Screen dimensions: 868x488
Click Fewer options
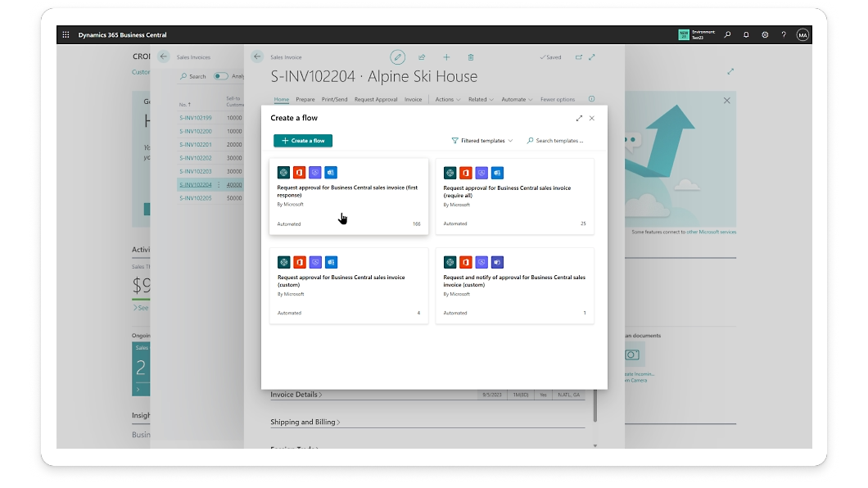(558, 100)
